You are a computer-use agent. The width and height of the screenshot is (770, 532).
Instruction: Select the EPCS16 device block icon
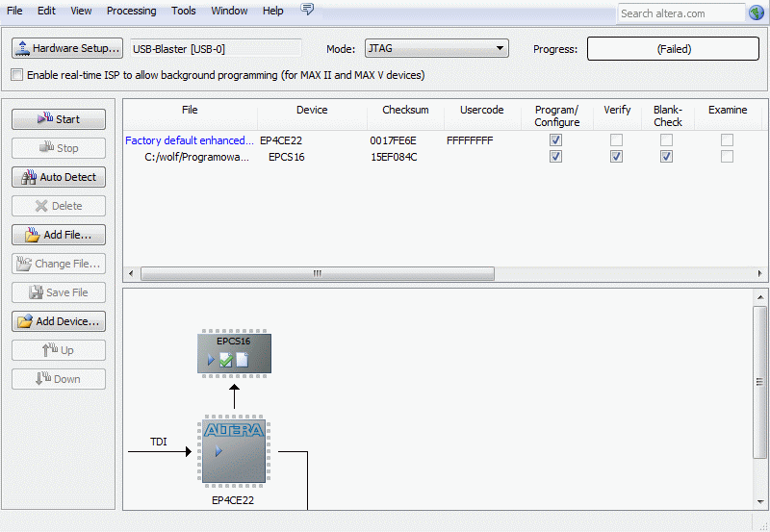coord(234,353)
